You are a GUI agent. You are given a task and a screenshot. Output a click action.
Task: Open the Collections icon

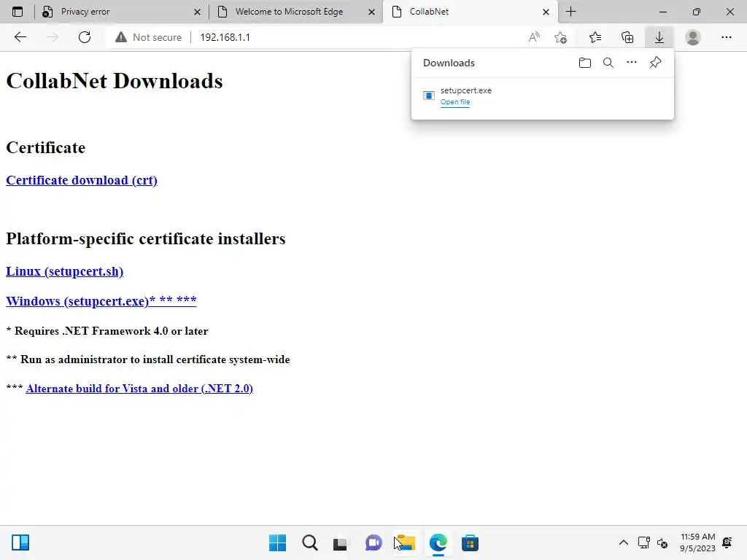(627, 37)
